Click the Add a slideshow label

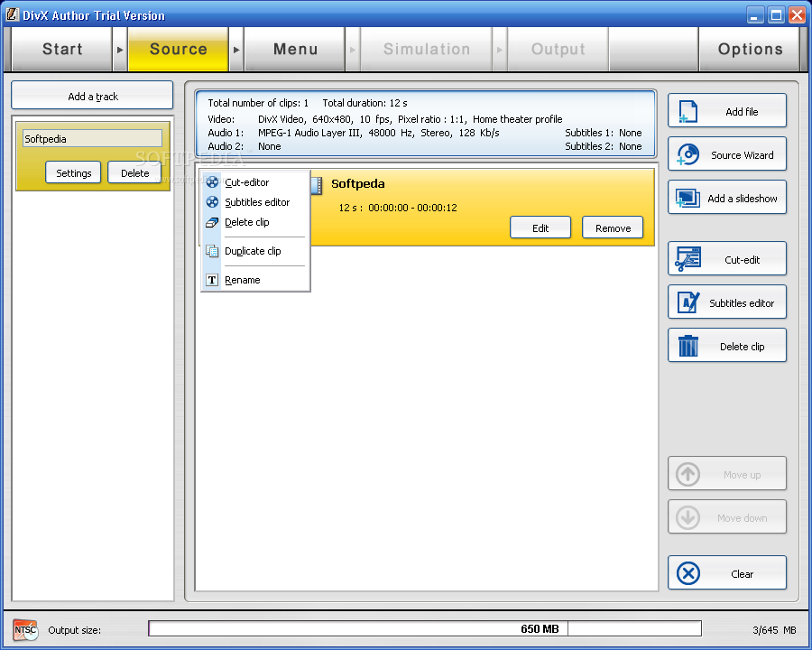(743, 198)
